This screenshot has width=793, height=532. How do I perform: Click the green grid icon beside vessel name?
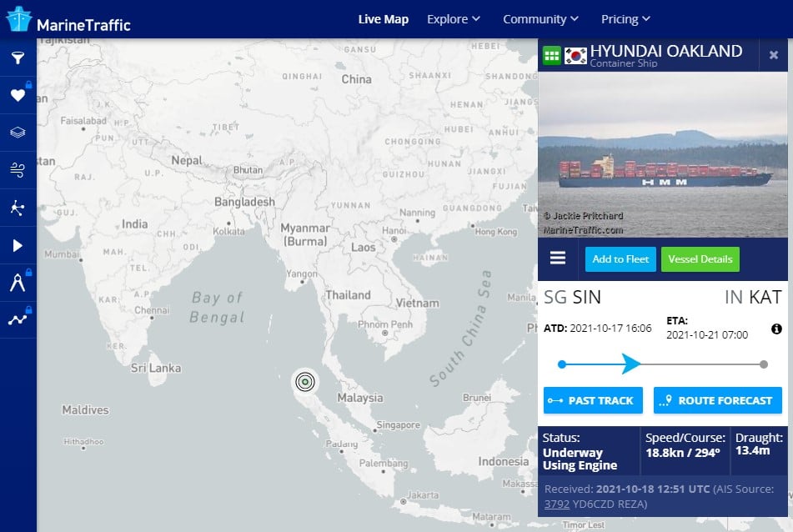551,56
